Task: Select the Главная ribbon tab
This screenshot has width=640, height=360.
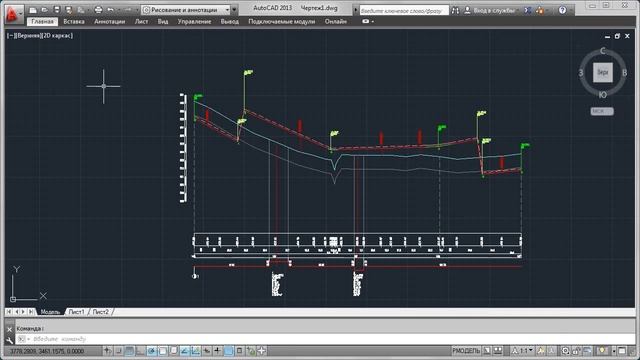Action: click(42, 22)
